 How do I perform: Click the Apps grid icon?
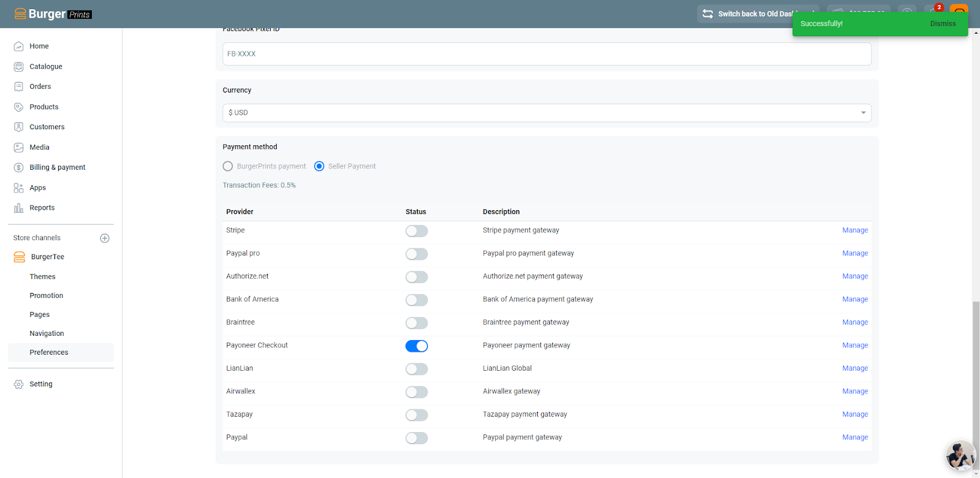click(18, 188)
